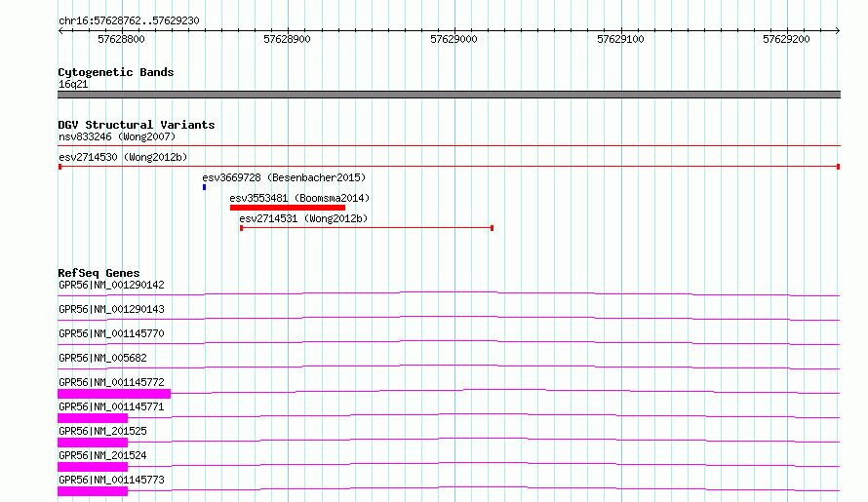Click the RefSeq Genes track heading

(99, 273)
